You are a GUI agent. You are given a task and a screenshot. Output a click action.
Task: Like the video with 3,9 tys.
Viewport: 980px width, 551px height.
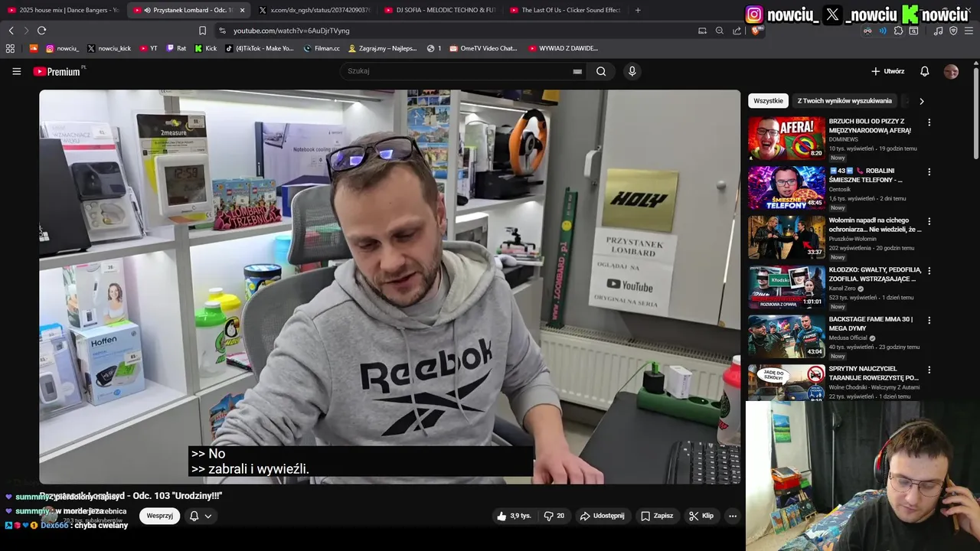coord(513,516)
